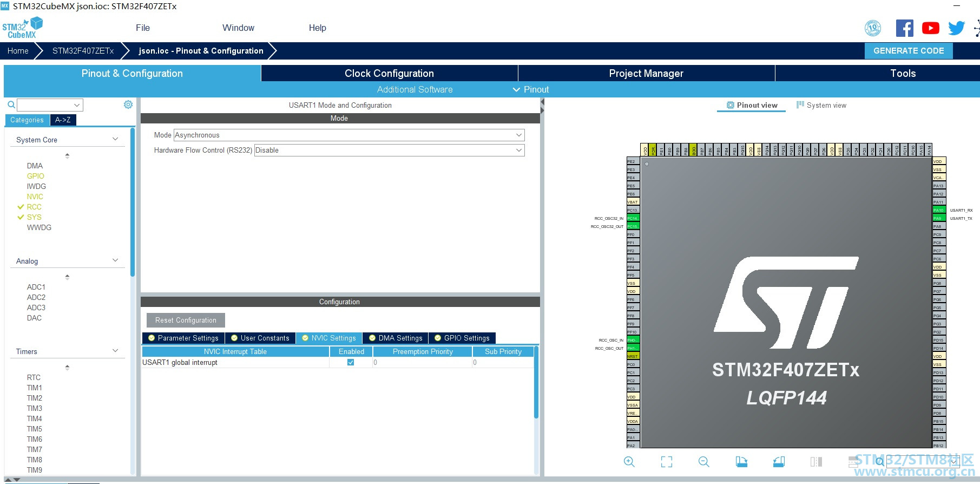Open the File menu
Viewport: 980px width, 484px height.
tap(143, 28)
